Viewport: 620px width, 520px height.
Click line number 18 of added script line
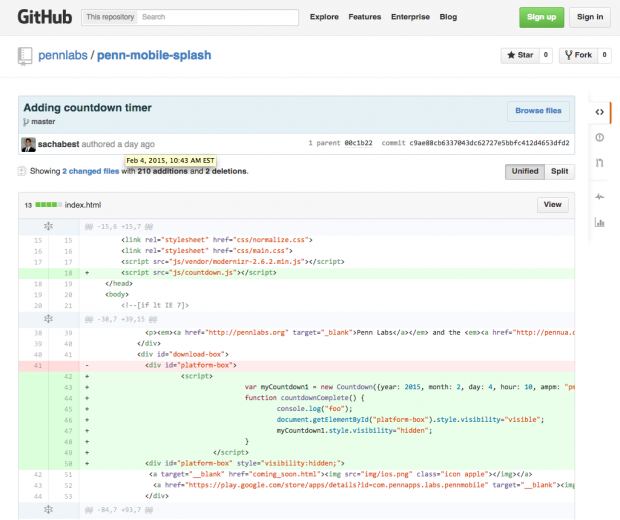click(x=68, y=273)
